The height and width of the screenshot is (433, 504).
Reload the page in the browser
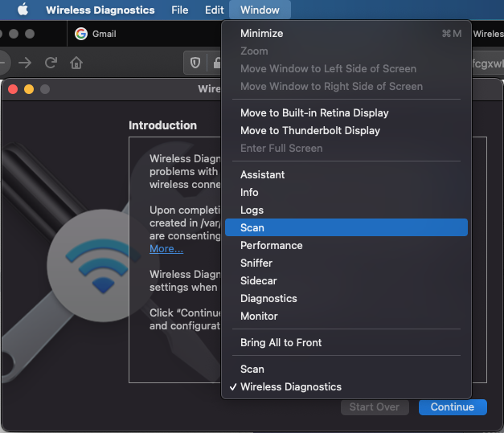point(51,63)
